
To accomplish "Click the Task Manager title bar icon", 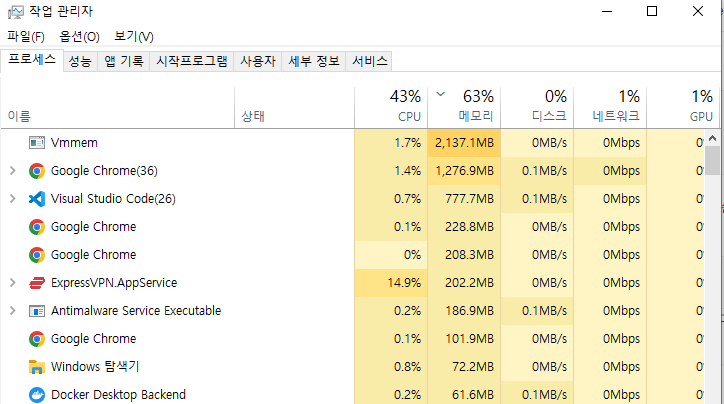I will pos(15,12).
